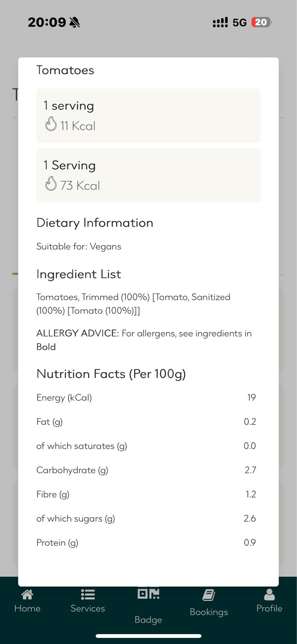
Task: Tap the silent bell status icon
Action: pyautogui.click(x=75, y=23)
